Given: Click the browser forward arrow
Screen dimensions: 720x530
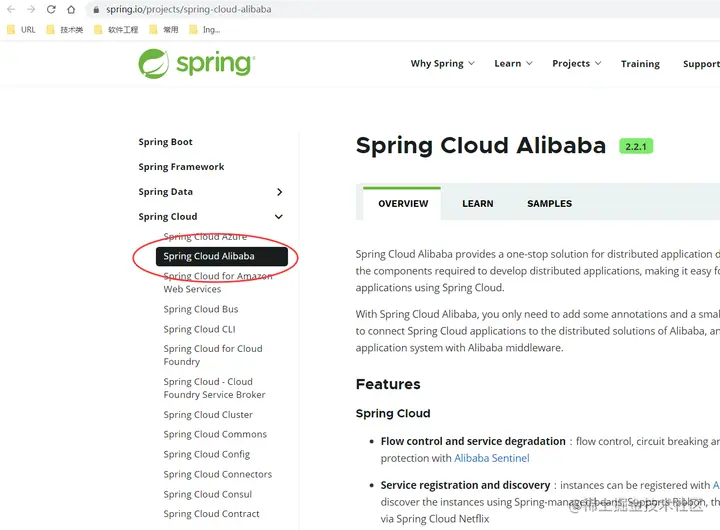Looking at the screenshot, I should click(31, 9).
